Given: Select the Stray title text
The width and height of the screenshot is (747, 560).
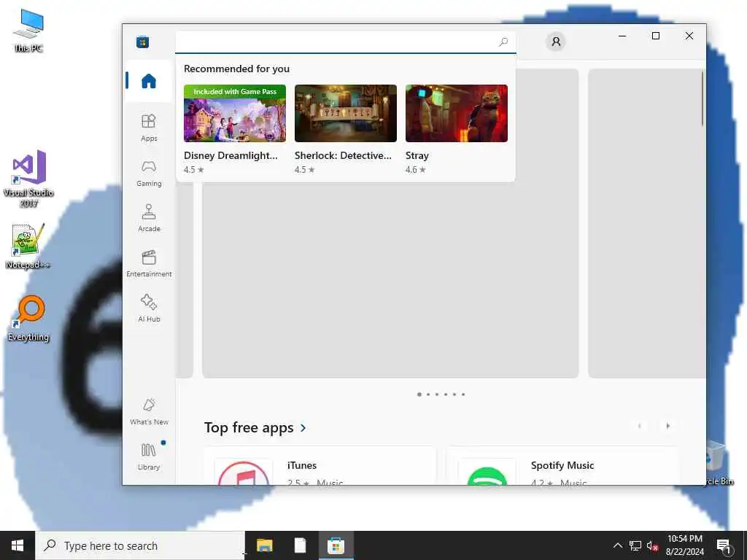Looking at the screenshot, I should 417,156.
